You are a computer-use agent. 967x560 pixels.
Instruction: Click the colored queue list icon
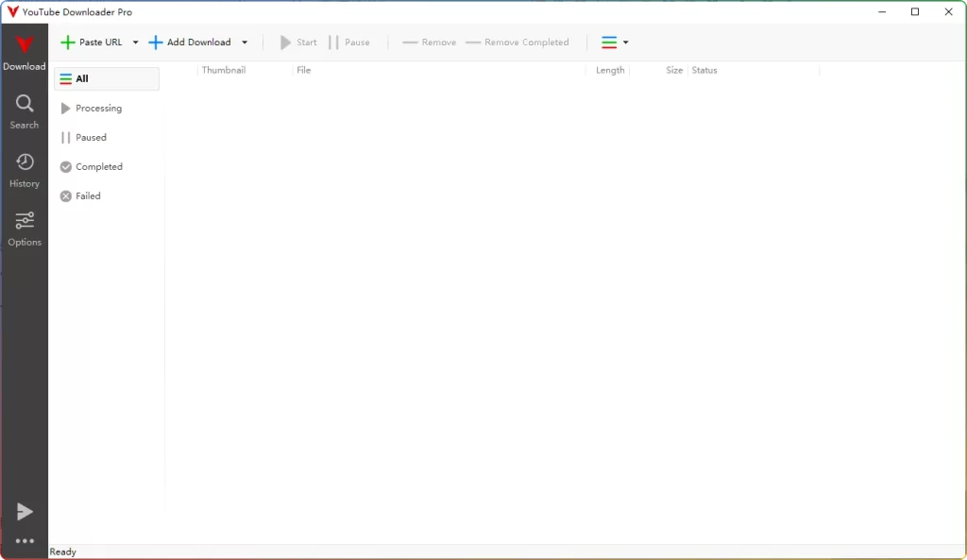point(607,42)
